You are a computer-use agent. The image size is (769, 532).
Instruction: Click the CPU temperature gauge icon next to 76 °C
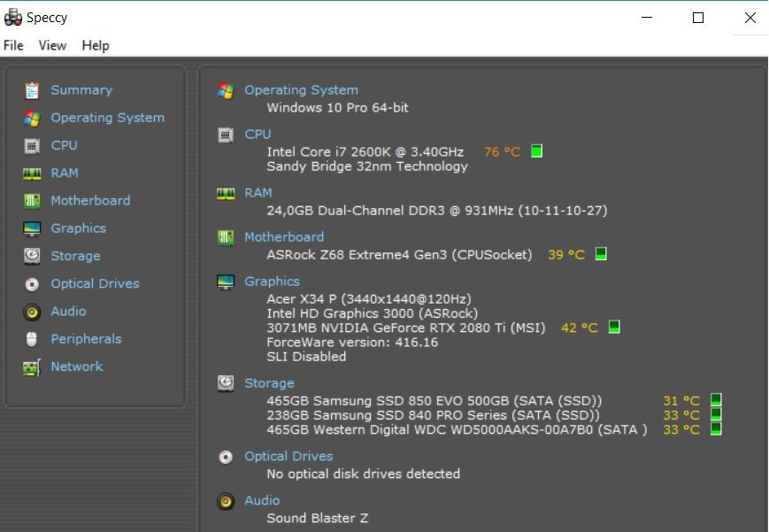(x=537, y=150)
